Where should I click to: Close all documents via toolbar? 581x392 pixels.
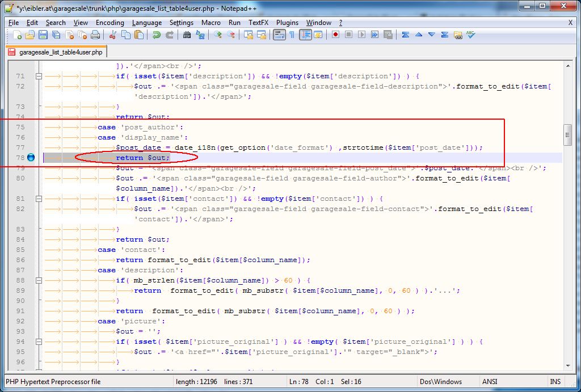[x=82, y=35]
